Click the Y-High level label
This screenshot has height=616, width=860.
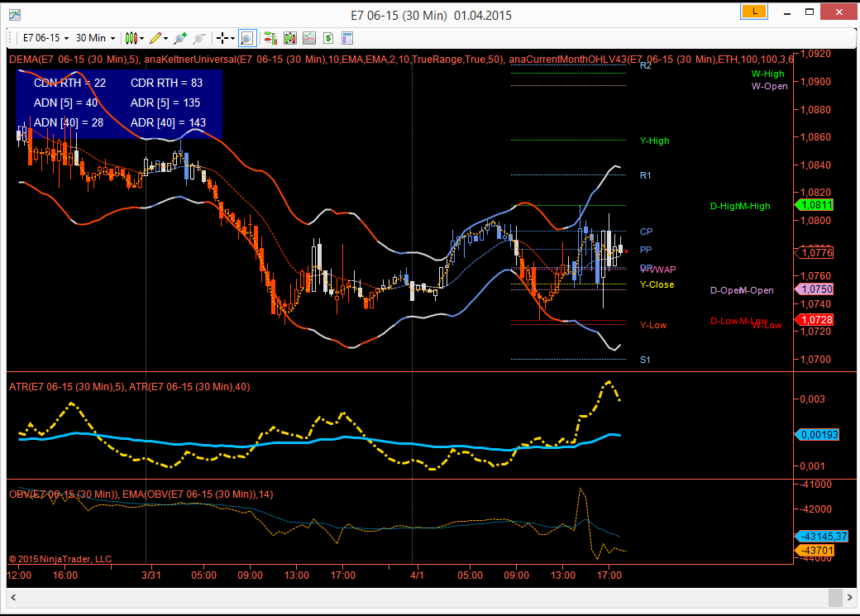click(x=654, y=141)
